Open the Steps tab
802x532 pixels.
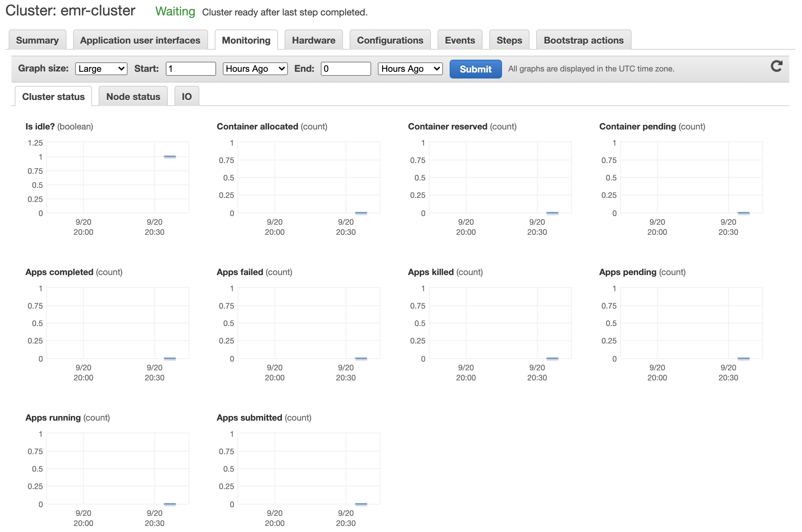coord(509,40)
